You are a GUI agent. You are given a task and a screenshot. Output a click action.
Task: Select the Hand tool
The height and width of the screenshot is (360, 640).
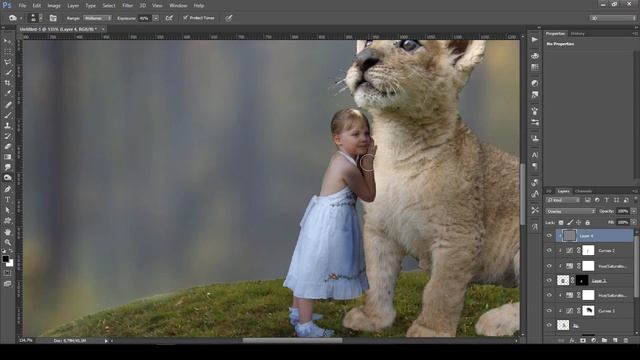coord(7,232)
